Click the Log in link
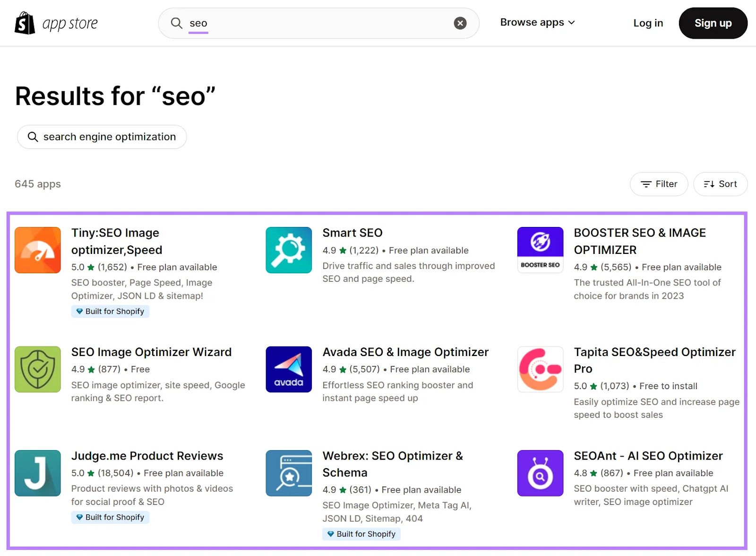 (648, 23)
